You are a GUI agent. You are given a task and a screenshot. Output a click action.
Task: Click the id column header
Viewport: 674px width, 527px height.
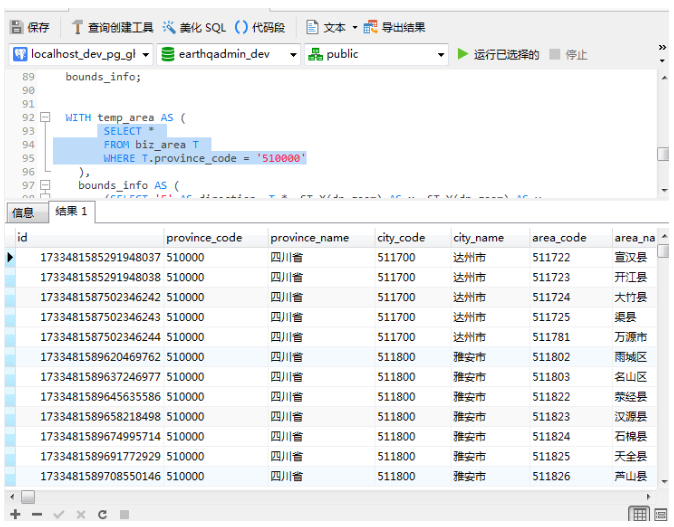[x=90, y=238]
